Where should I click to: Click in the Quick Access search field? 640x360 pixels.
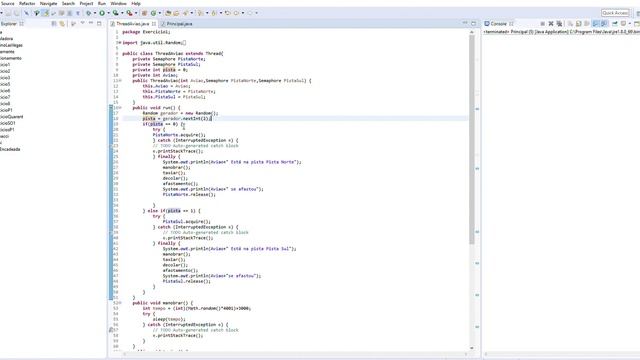pyautogui.click(x=615, y=13)
